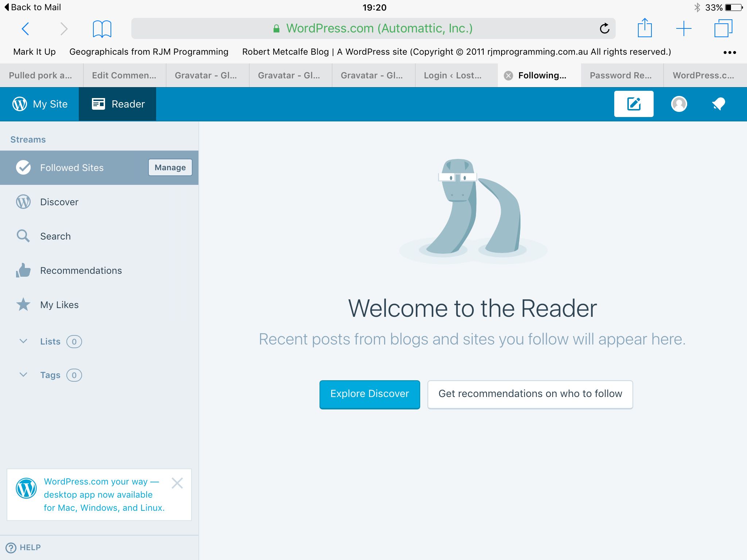Expand the Lists section chevron
The image size is (747, 560).
pyautogui.click(x=23, y=341)
